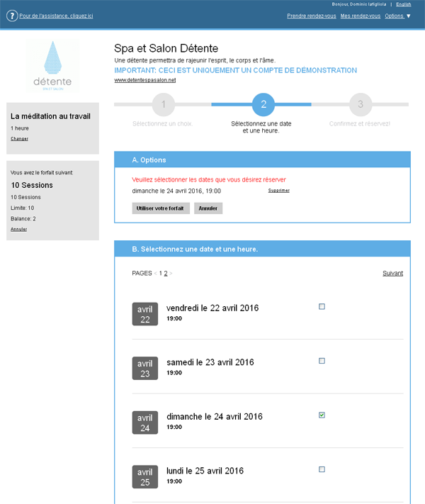Select step 3 circle to confirm

tap(360, 105)
